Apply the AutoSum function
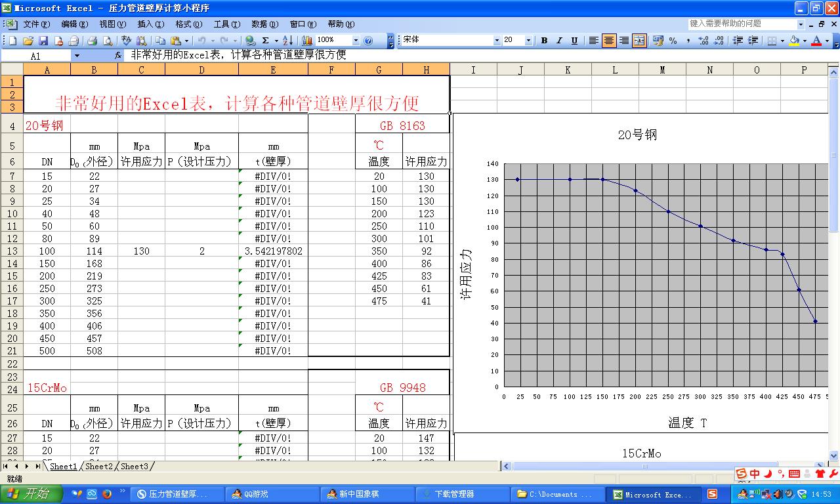Viewport: 840px width, 504px height. point(266,41)
